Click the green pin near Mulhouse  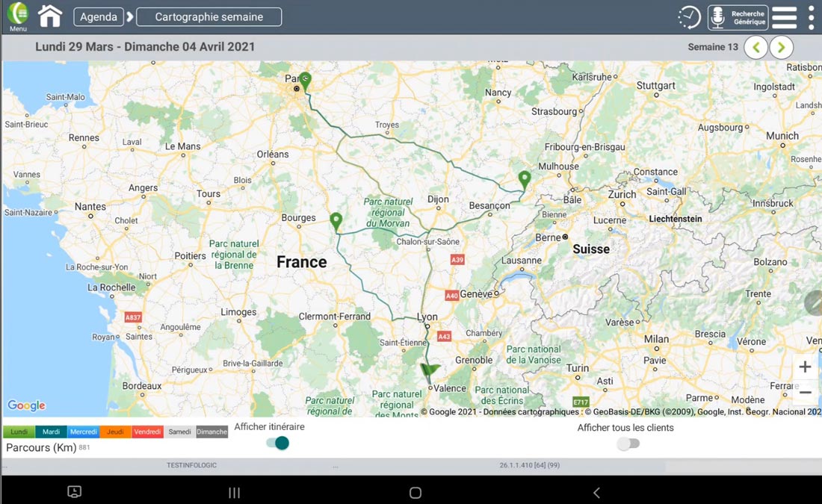pos(525,180)
